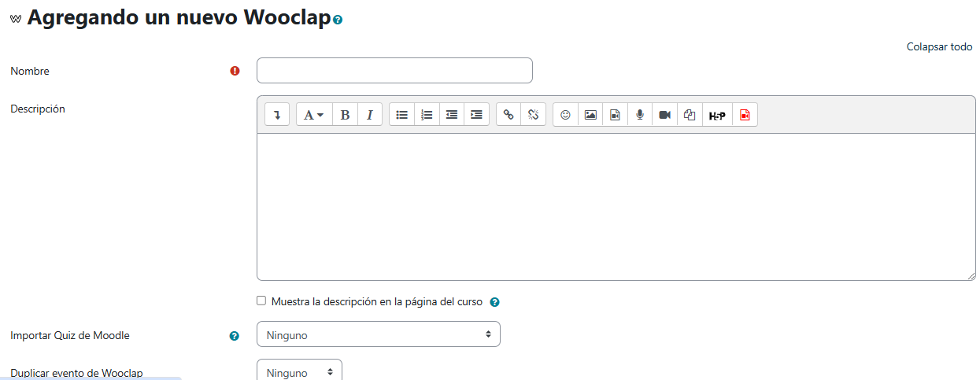Click the Agregando un nuevo Wooclap heading

point(179,18)
